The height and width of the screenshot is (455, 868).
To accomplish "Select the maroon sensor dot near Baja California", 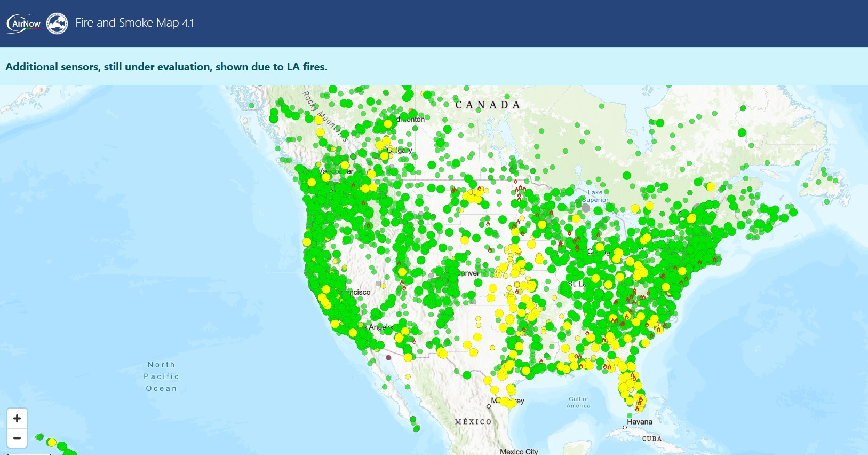I will click(x=388, y=358).
